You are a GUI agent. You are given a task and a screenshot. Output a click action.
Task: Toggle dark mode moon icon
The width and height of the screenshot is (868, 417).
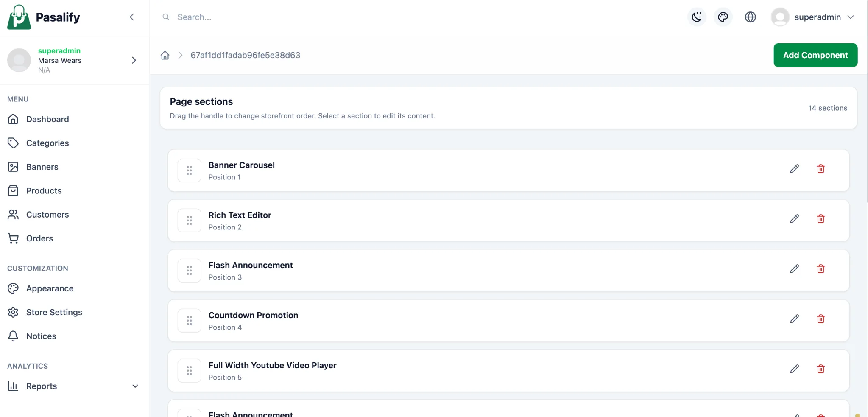[697, 17]
